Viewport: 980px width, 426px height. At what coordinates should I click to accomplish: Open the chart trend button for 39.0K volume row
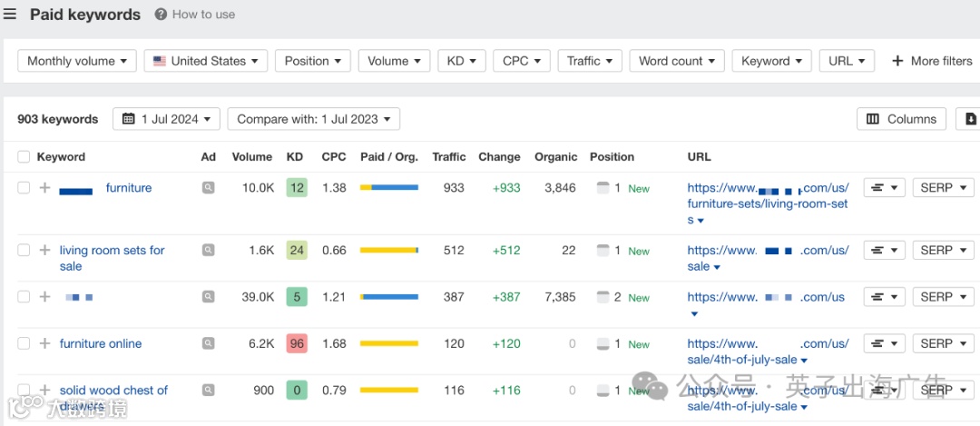tap(885, 297)
